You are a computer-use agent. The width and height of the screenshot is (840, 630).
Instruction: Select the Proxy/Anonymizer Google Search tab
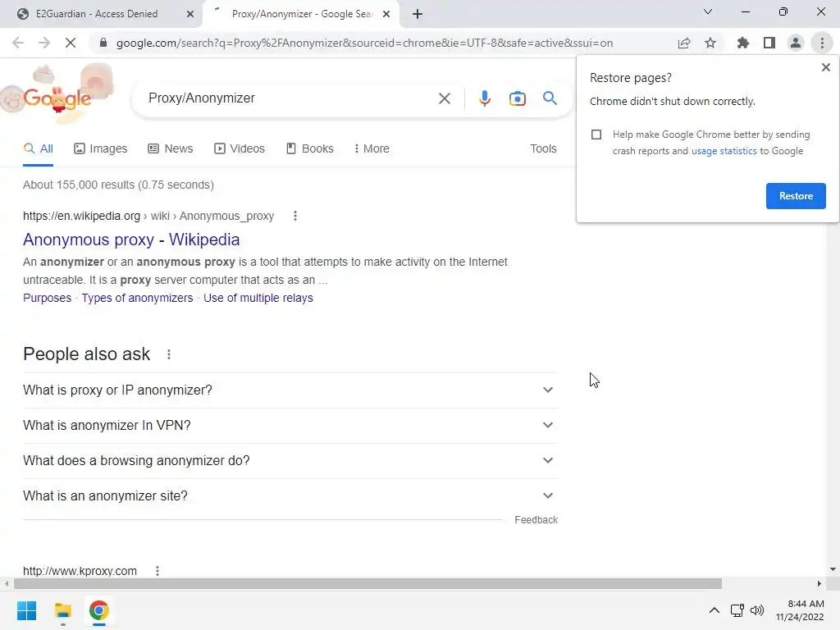click(x=300, y=14)
